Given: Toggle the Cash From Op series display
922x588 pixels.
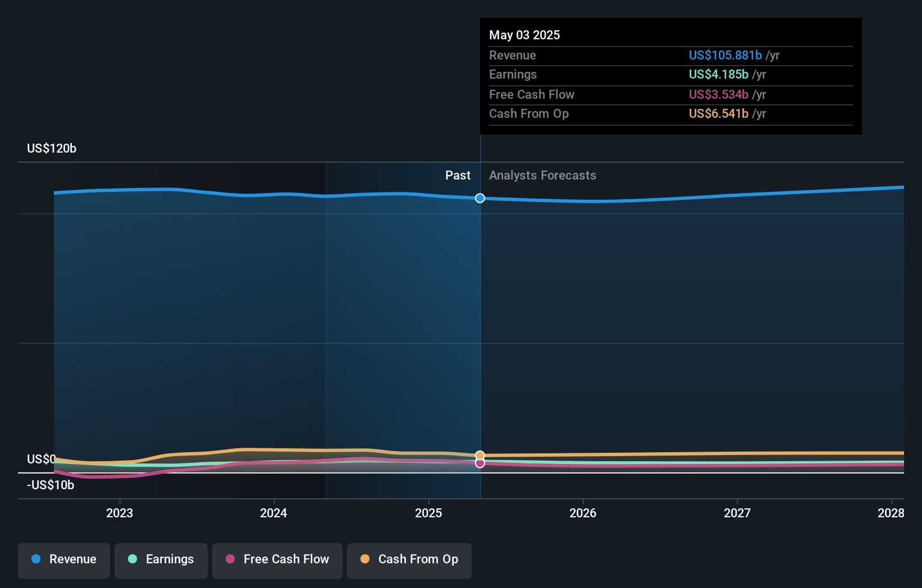Looking at the screenshot, I should click(x=409, y=559).
